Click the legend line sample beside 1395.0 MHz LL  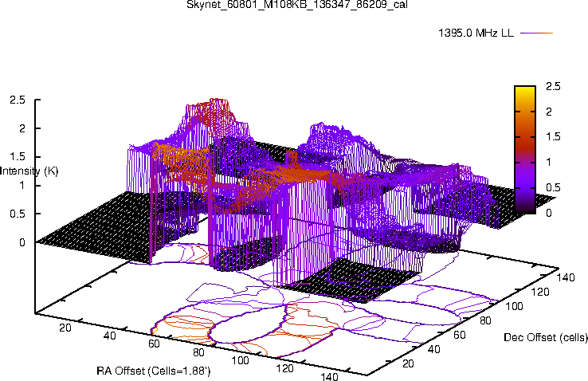pyautogui.click(x=537, y=33)
